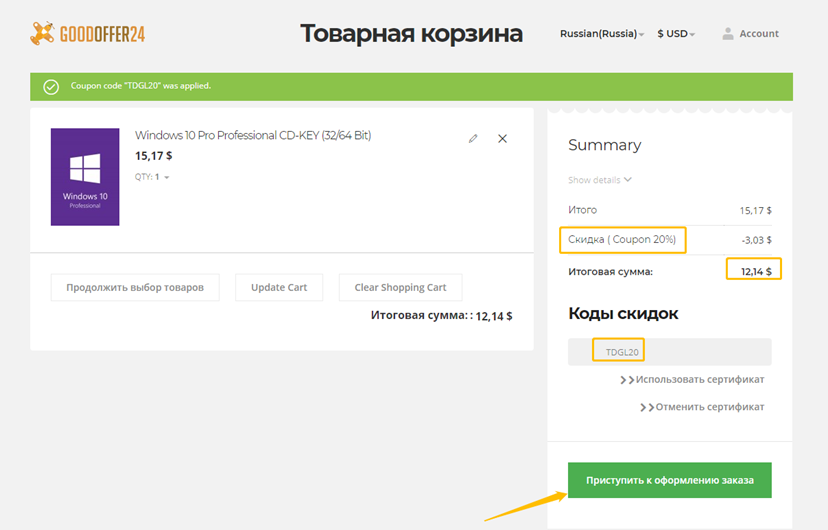Click the green checkmark icon in coupon banner
The width and height of the screenshot is (828, 530).
pyautogui.click(x=51, y=87)
